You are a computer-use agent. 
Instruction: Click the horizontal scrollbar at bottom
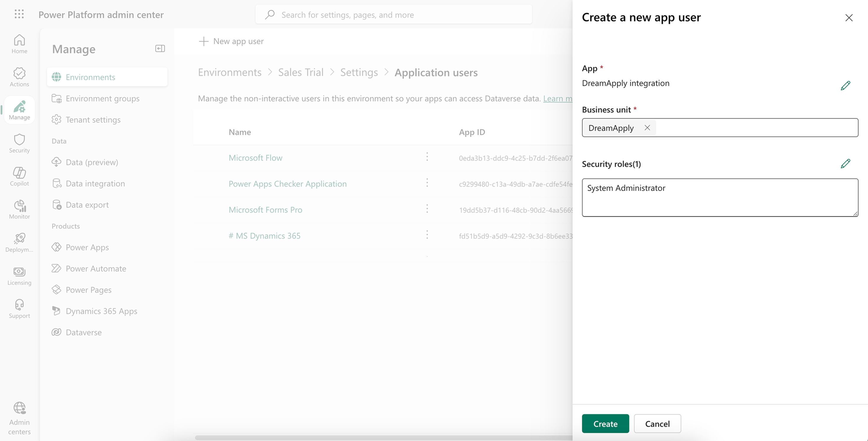pyautogui.click(x=383, y=437)
